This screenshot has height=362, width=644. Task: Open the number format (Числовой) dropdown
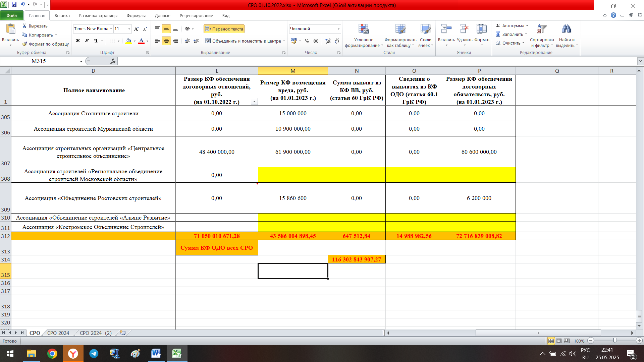click(x=338, y=29)
